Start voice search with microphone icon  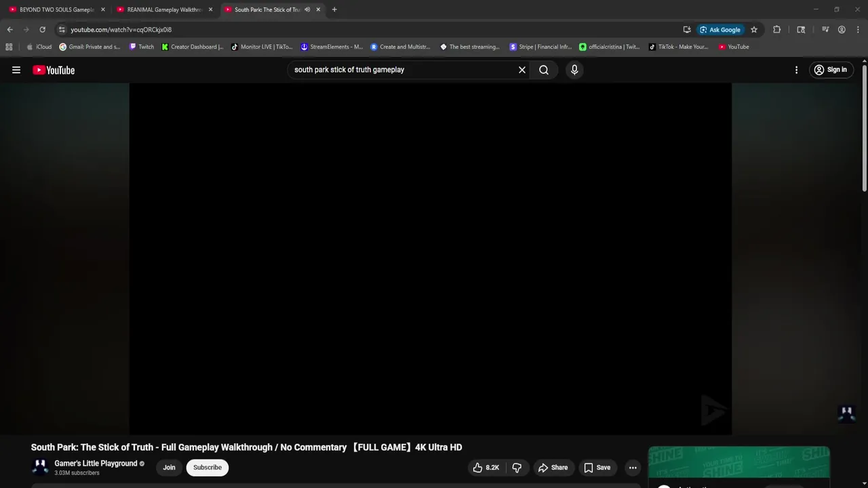574,70
